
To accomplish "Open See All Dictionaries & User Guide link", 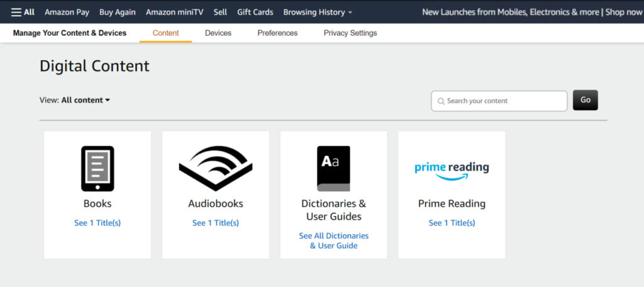I will click(x=333, y=241).
